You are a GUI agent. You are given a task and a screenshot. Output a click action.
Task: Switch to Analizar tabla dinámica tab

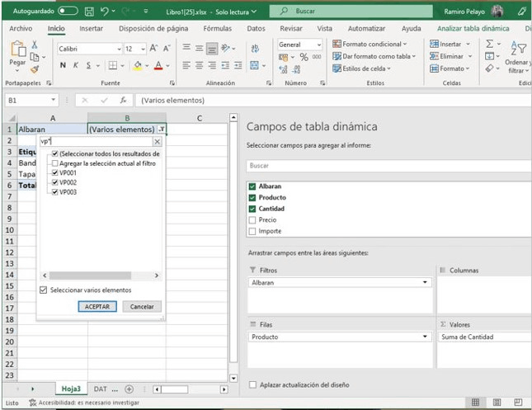[x=473, y=28]
